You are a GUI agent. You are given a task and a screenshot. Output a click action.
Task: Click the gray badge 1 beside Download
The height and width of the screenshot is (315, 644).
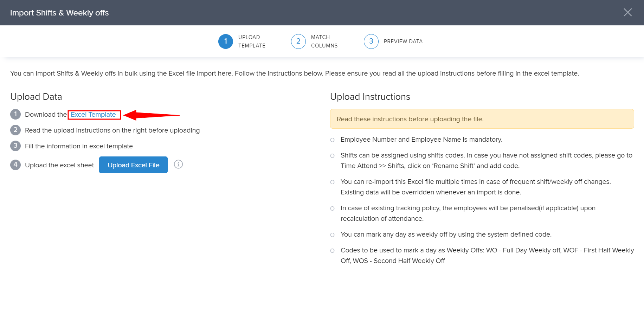click(15, 114)
